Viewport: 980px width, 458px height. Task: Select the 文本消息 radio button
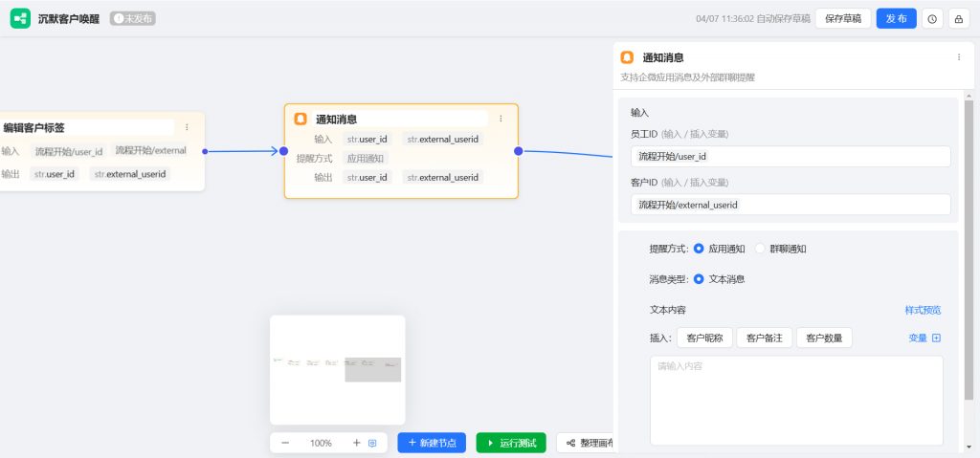click(699, 279)
